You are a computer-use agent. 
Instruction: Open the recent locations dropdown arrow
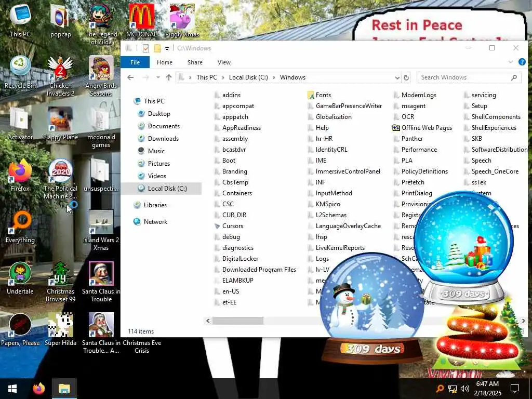point(158,77)
